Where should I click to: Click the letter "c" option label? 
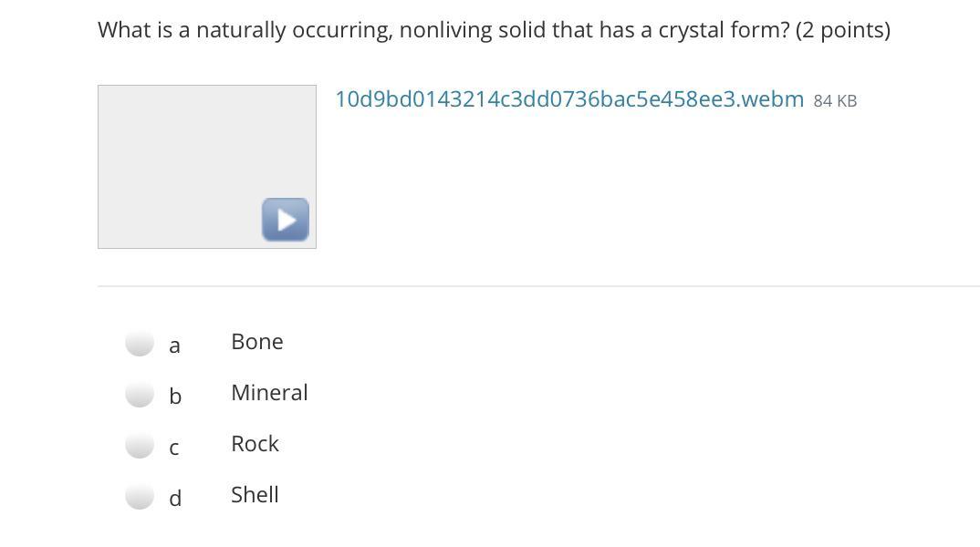tap(174, 448)
